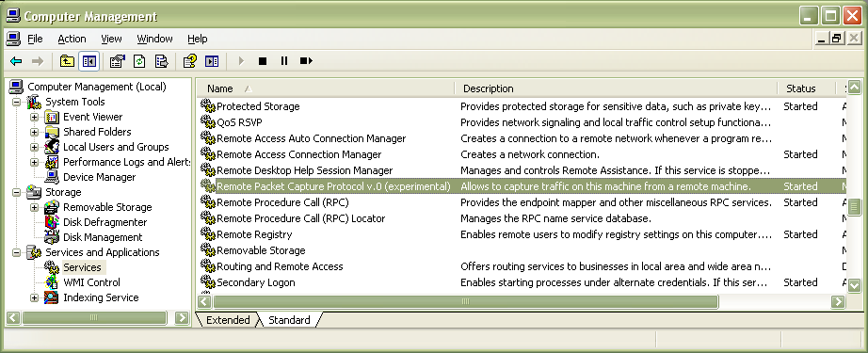Click the Back arrow toolbar icon

pyautogui.click(x=16, y=61)
